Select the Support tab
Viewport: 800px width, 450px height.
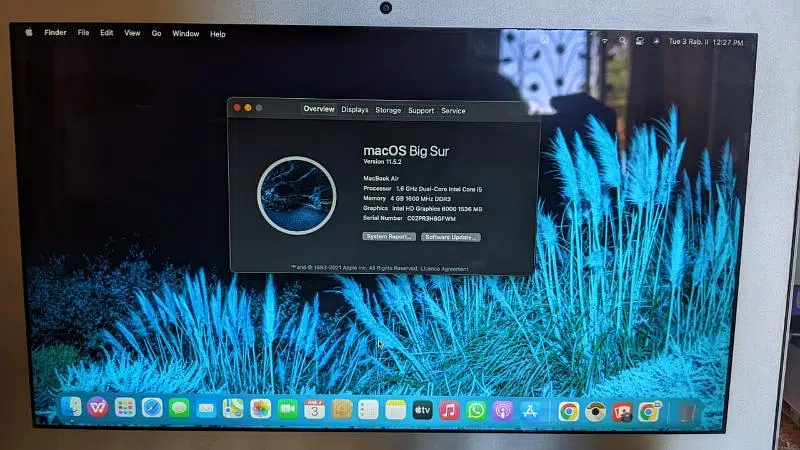pos(421,111)
